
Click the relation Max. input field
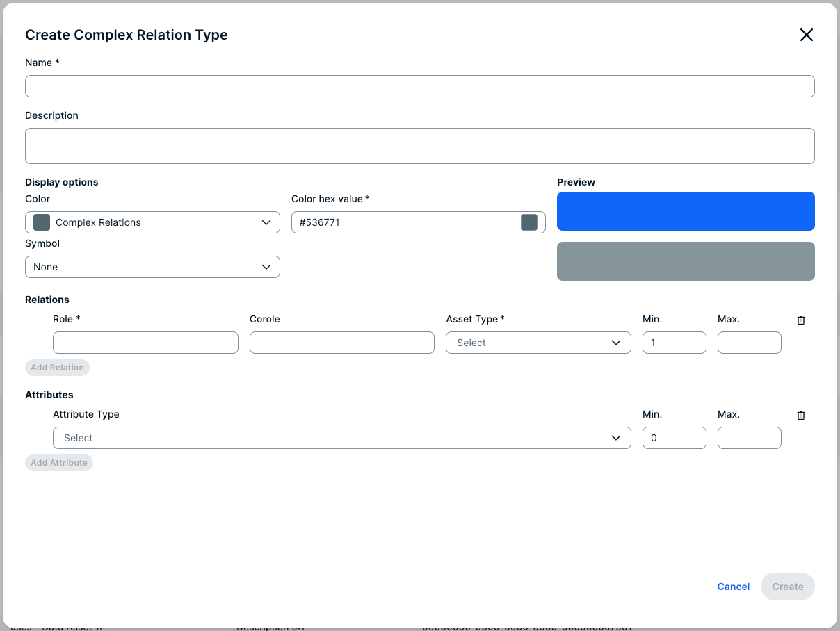click(x=750, y=343)
